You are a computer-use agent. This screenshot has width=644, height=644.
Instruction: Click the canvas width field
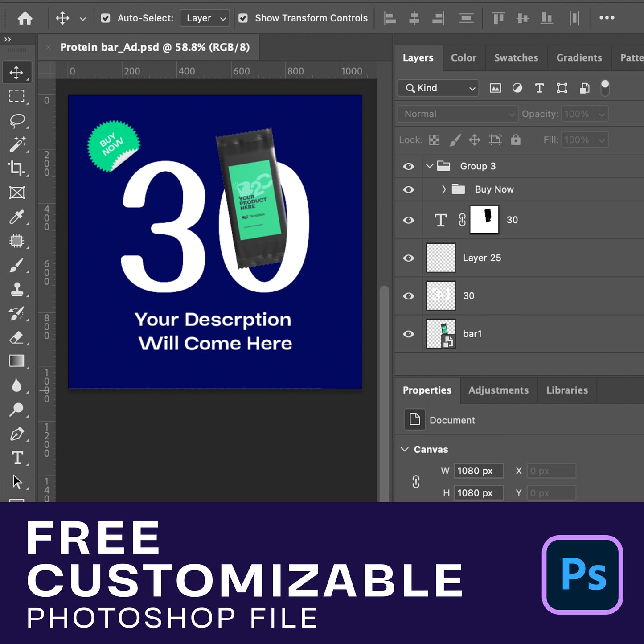click(x=478, y=471)
